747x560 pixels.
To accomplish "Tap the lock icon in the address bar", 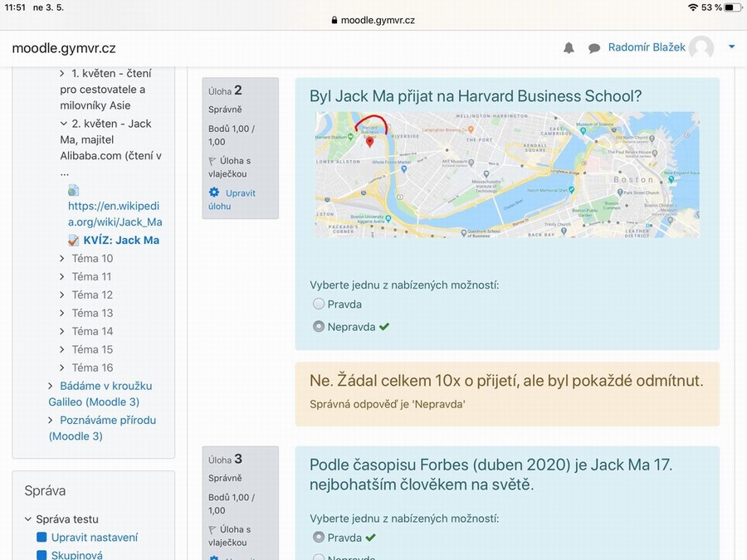I will click(x=334, y=21).
